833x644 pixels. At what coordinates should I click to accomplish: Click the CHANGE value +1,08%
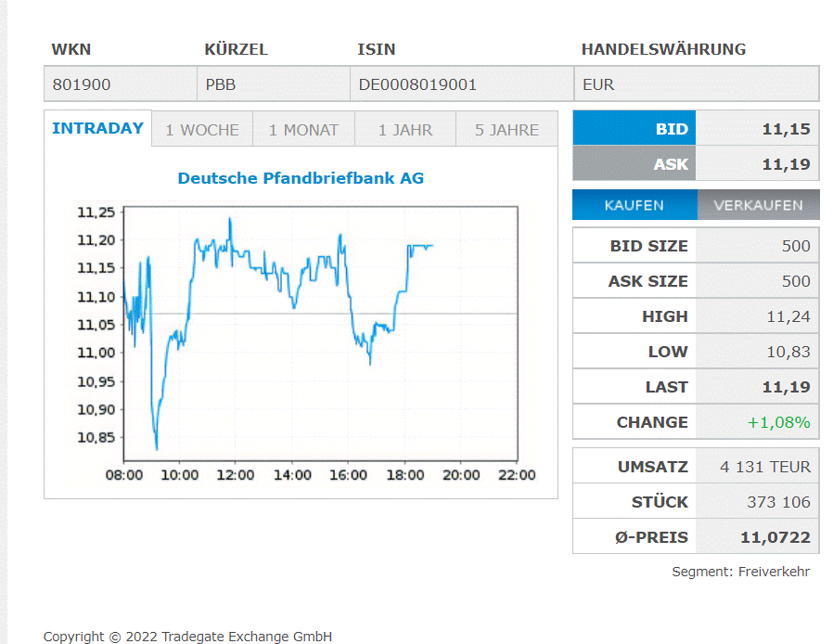[x=779, y=422]
